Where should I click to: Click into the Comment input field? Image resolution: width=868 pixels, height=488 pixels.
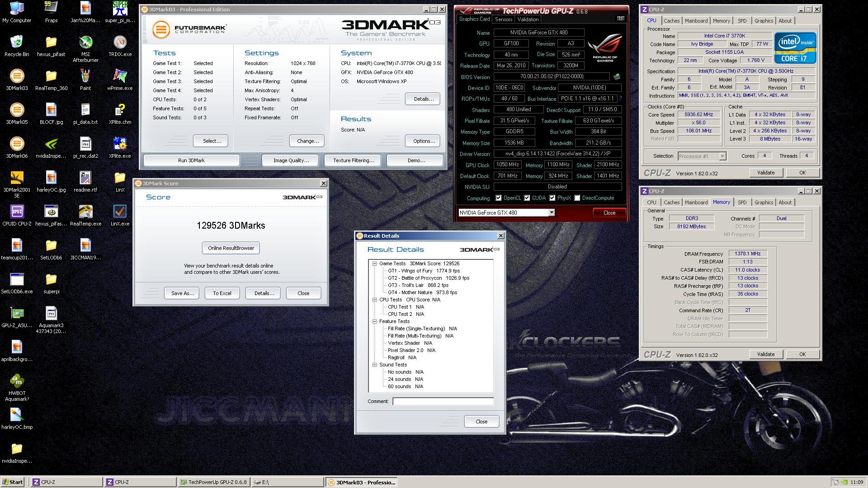(x=443, y=401)
